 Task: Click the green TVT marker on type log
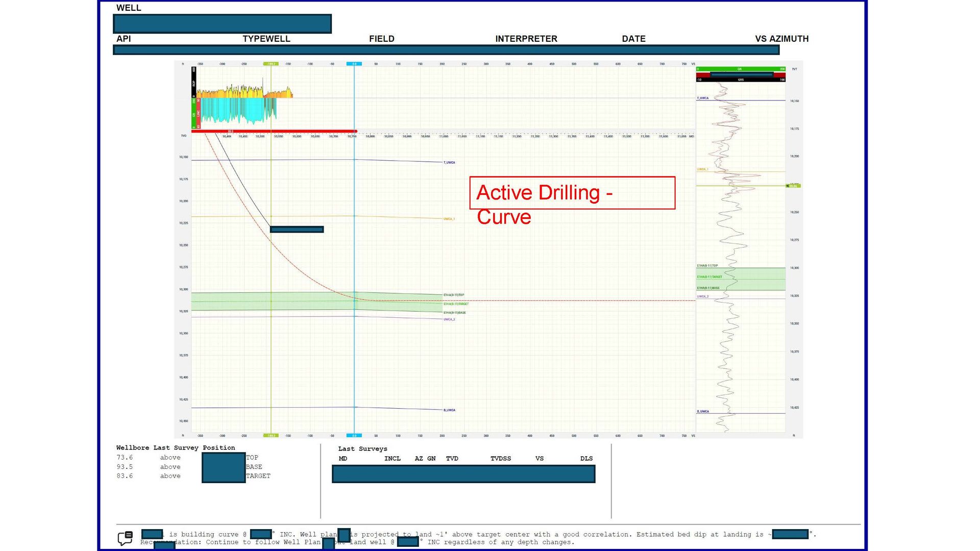coord(793,186)
